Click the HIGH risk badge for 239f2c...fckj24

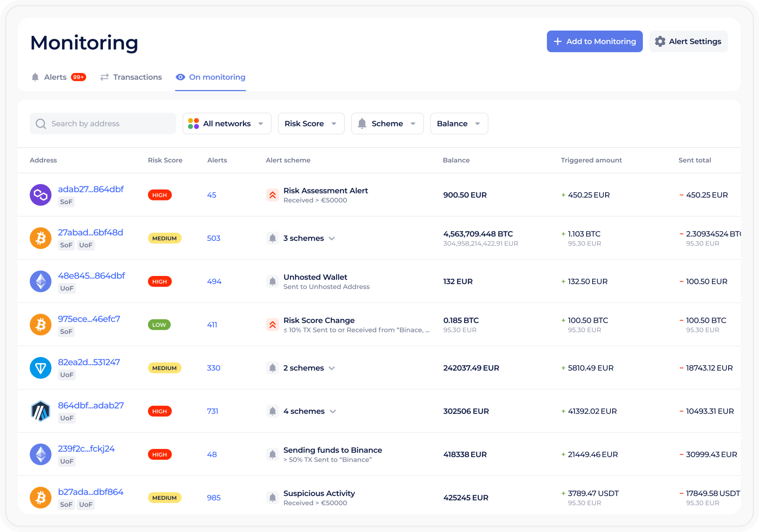click(159, 454)
